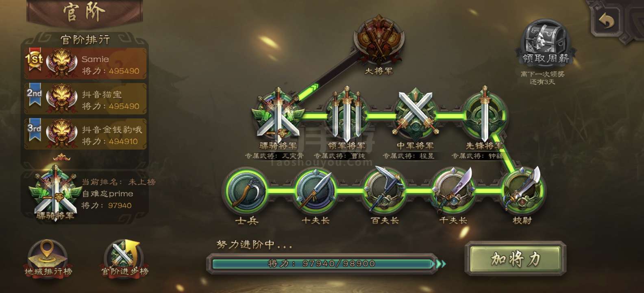Choose the 领军将军 three-swords icon
644x293 pixels.
346,115
